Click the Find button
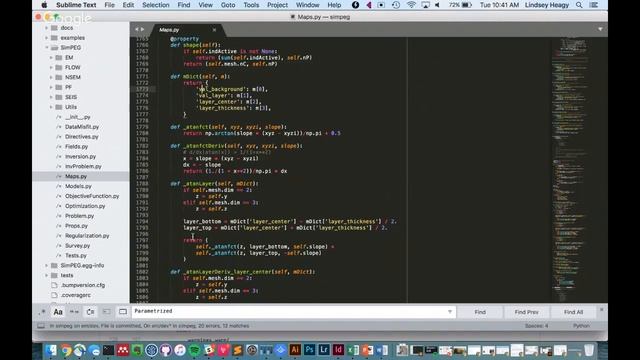The image size is (640, 360). point(480,312)
